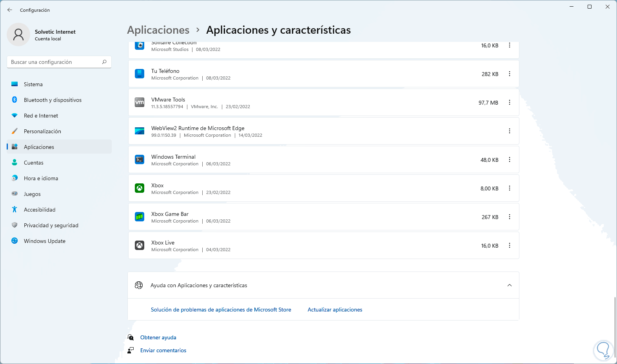Viewport: 617px width, 364px height.
Task: Click the Actualizar aplicaciones link
Action: tap(335, 310)
